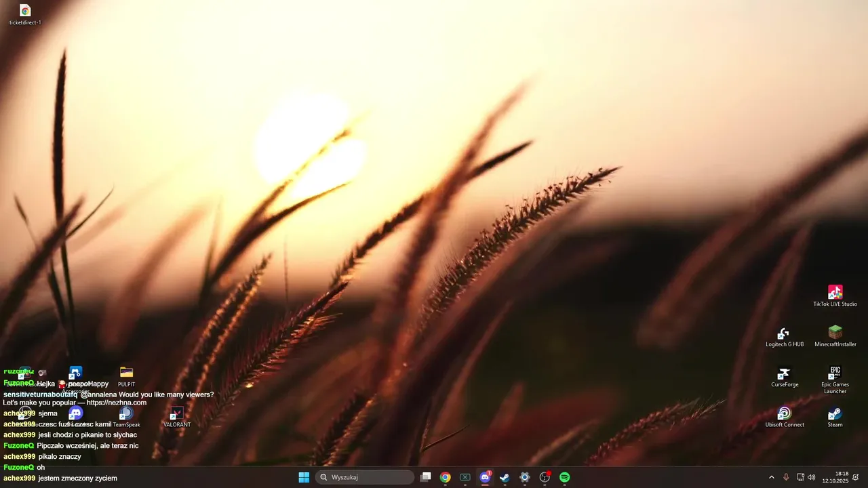Open Spotify from the taskbar
The width and height of the screenshot is (868, 488).
pos(564,477)
